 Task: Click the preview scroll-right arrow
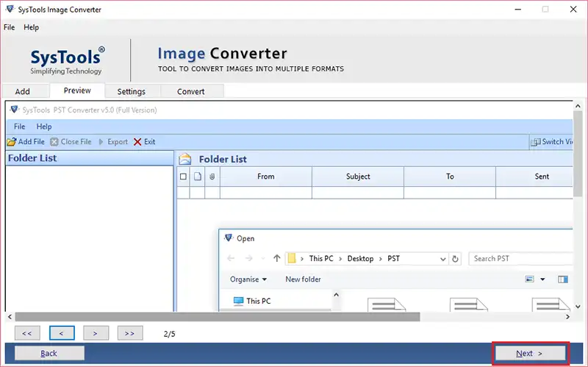(567, 317)
